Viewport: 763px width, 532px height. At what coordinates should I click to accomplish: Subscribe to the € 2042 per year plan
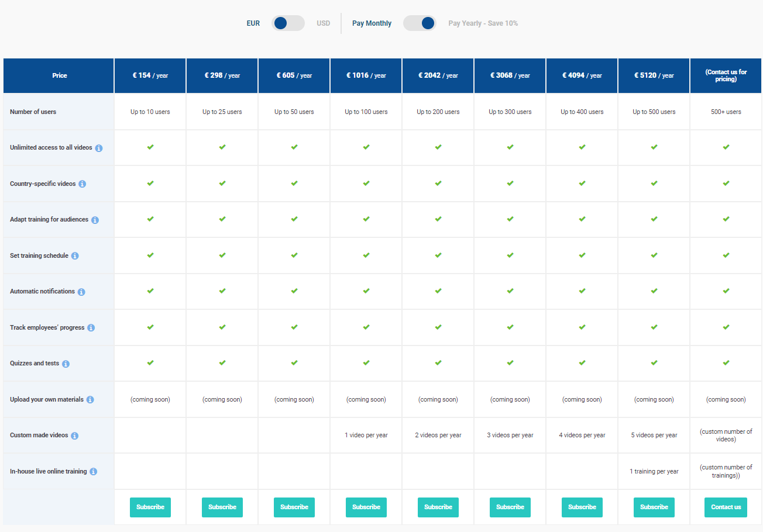pyautogui.click(x=438, y=507)
